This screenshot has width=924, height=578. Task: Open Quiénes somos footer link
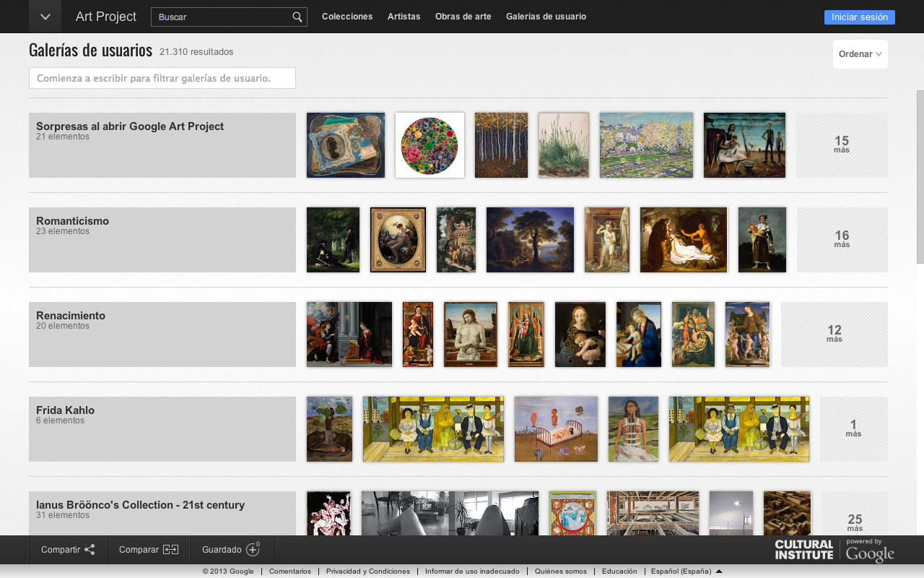561,571
